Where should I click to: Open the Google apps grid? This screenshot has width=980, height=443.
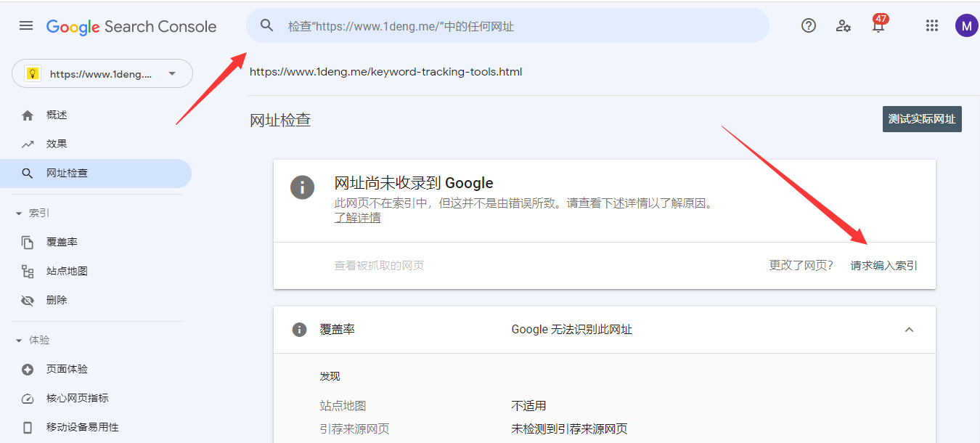932,25
